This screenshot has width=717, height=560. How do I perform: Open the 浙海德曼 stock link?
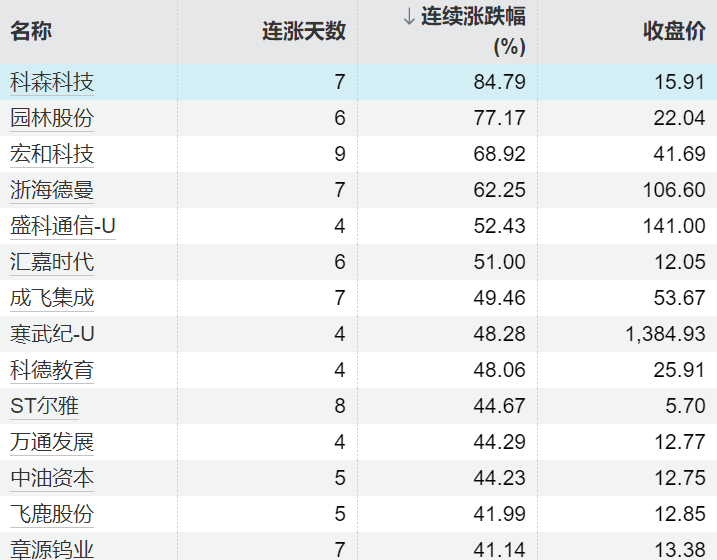coord(52,190)
